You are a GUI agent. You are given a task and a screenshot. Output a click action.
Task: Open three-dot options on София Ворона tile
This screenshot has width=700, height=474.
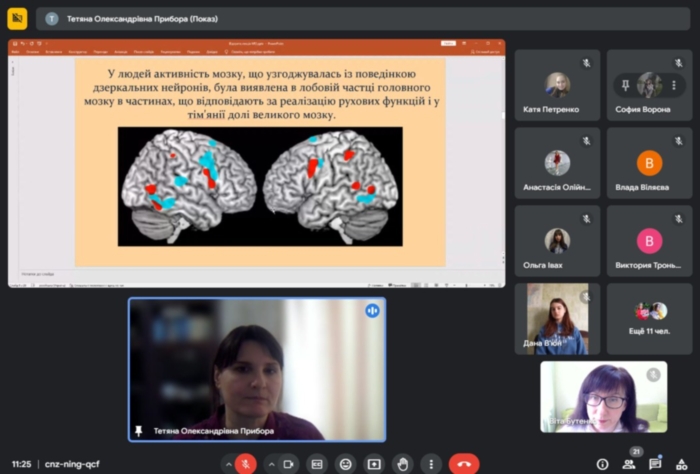(672, 85)
